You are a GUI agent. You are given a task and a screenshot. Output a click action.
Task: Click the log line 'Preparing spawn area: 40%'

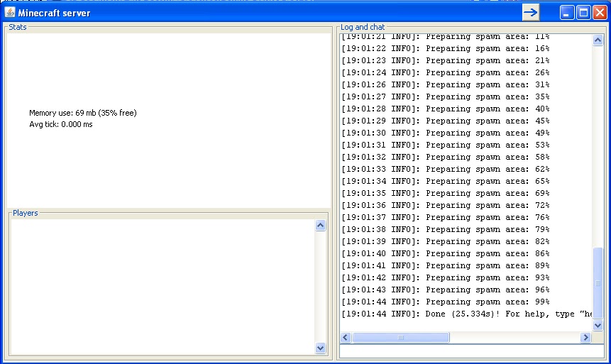coord(446,109)
